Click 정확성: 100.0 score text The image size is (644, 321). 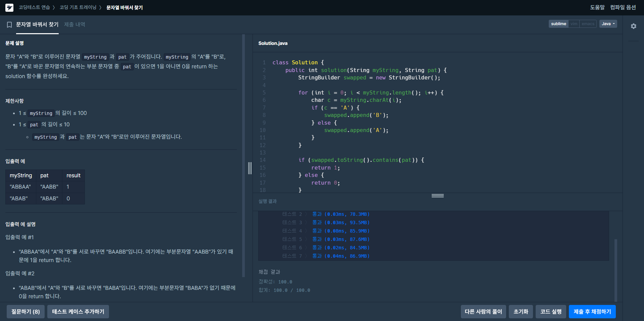click(x=275, y=282)
